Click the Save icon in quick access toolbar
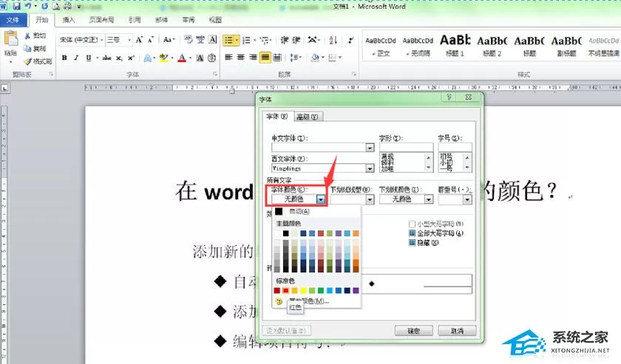 [16, 7]
